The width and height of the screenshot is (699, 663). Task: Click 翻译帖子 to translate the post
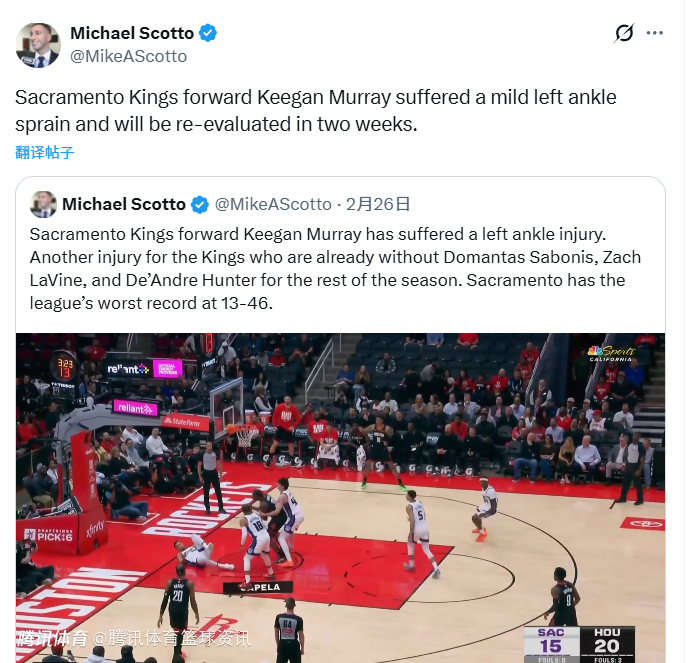pos(44,152)
